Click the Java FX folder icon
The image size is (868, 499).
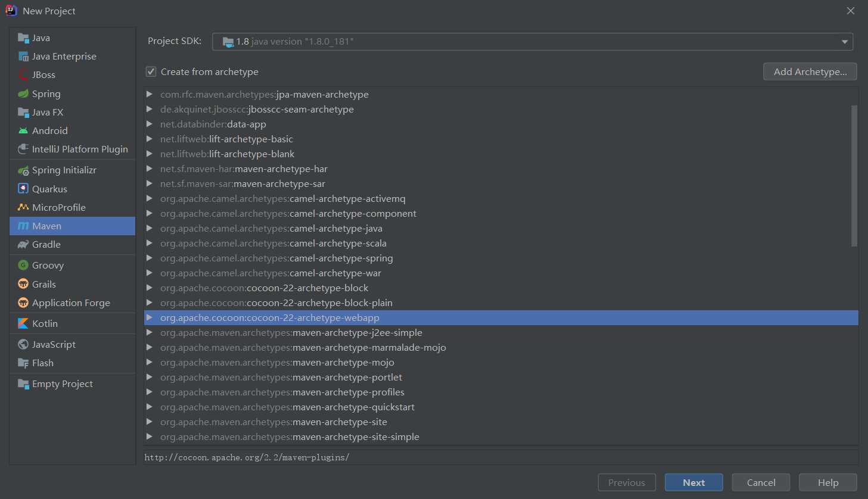click(23, 113)
